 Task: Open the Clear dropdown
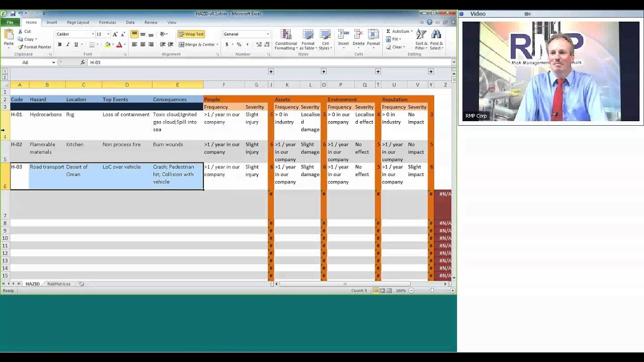tap(395, 47)
